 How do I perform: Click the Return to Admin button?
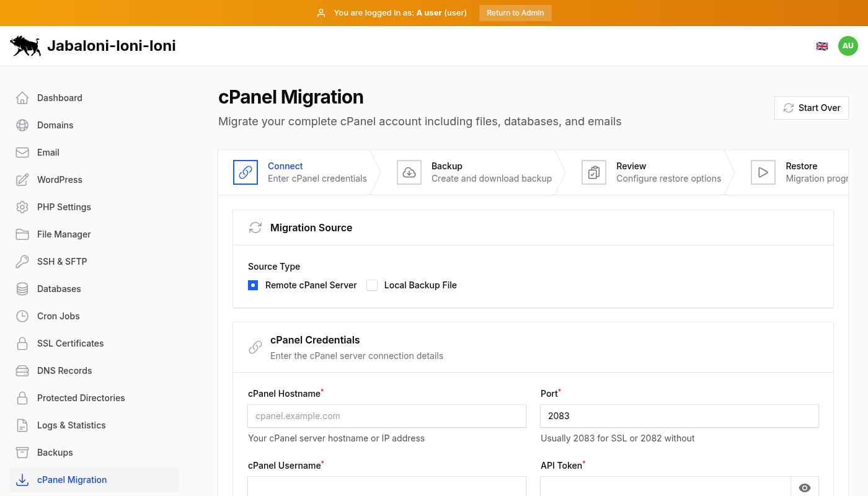(515, 12)
